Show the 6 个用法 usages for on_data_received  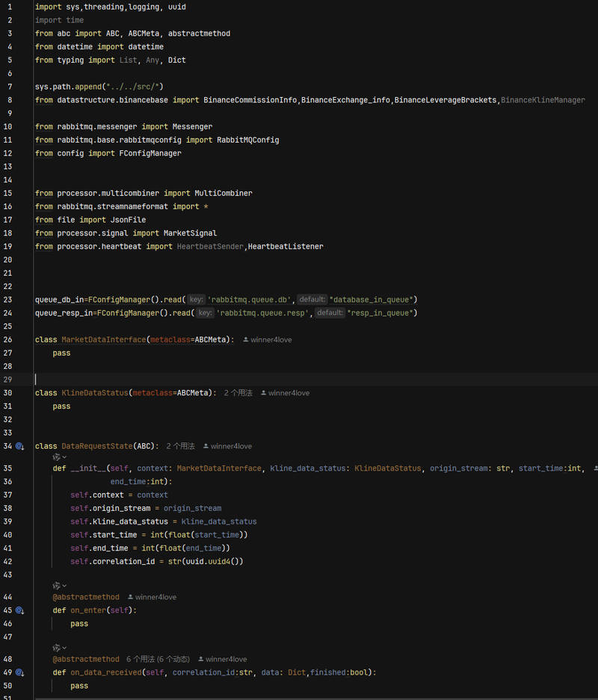tap(158, 659)
